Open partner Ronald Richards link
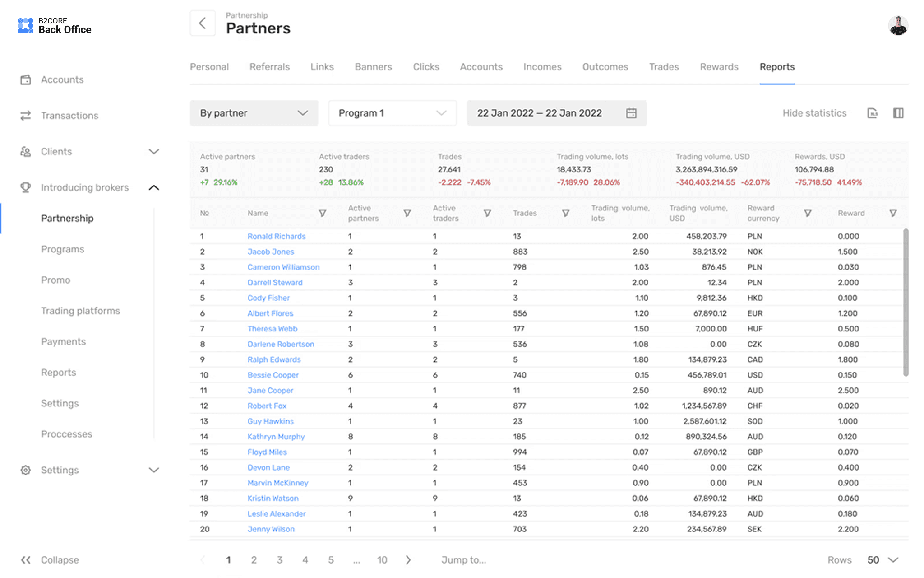The width and height of the screenshot is (924, 578). (276, 236)
